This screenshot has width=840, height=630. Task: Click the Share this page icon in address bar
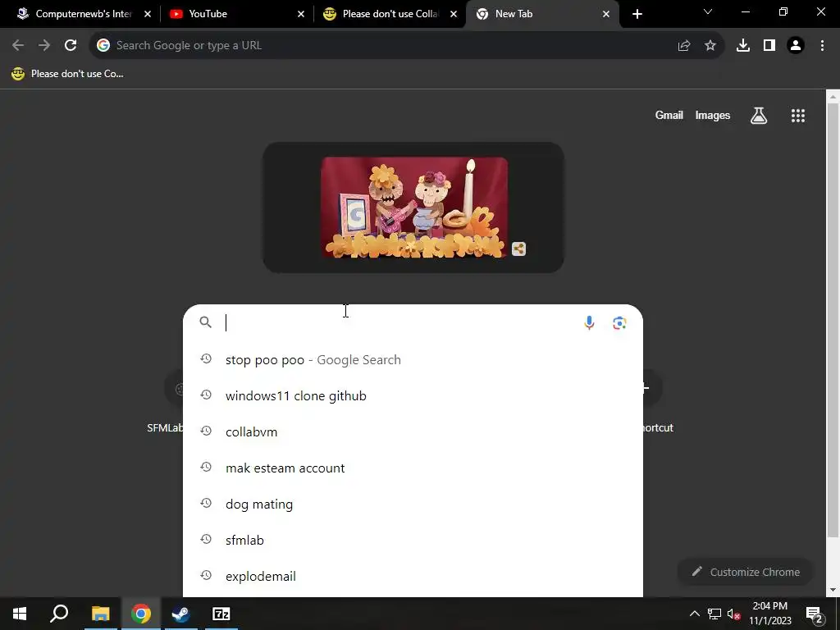point(684,46)
